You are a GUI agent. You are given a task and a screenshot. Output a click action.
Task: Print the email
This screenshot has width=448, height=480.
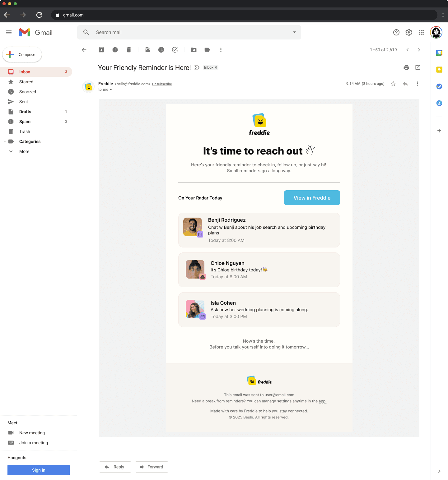coord(406,67)
